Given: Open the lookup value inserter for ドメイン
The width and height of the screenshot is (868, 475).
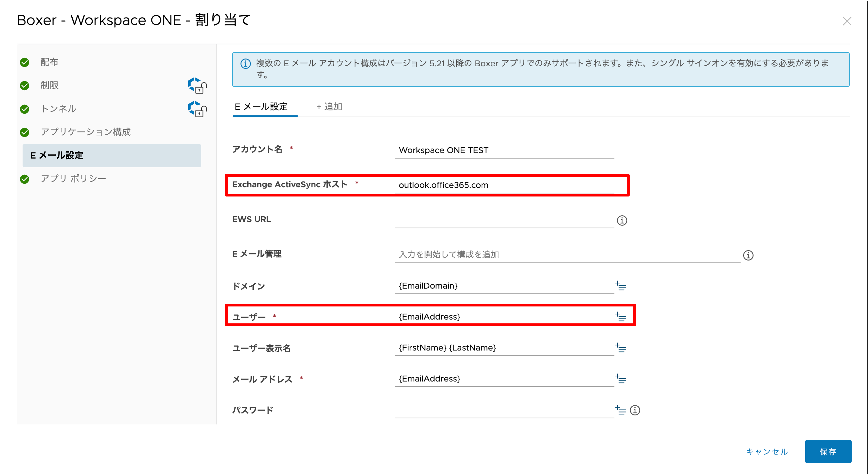Looking at the screenshot, I should [620, 286].
